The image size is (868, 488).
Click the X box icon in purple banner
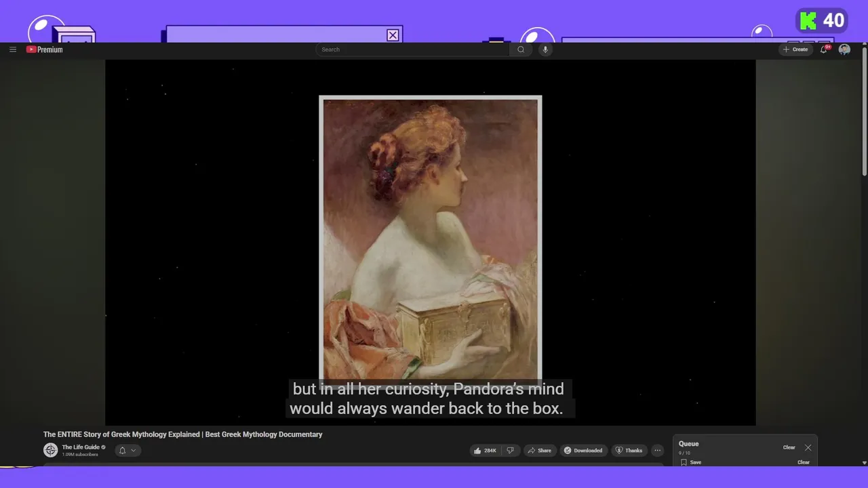point(393,35)
